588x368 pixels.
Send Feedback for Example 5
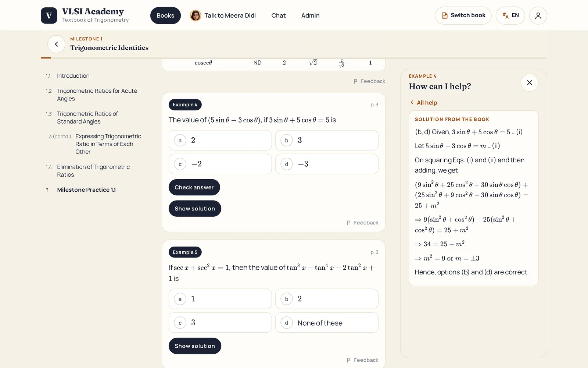point(362,360)
